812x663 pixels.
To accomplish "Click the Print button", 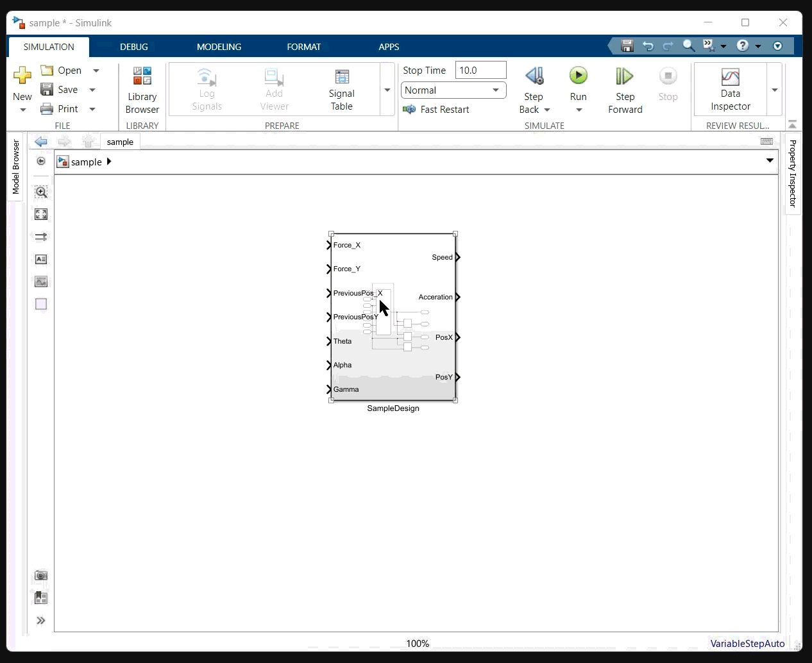I will pyautogui.click(x=60, y=109).
